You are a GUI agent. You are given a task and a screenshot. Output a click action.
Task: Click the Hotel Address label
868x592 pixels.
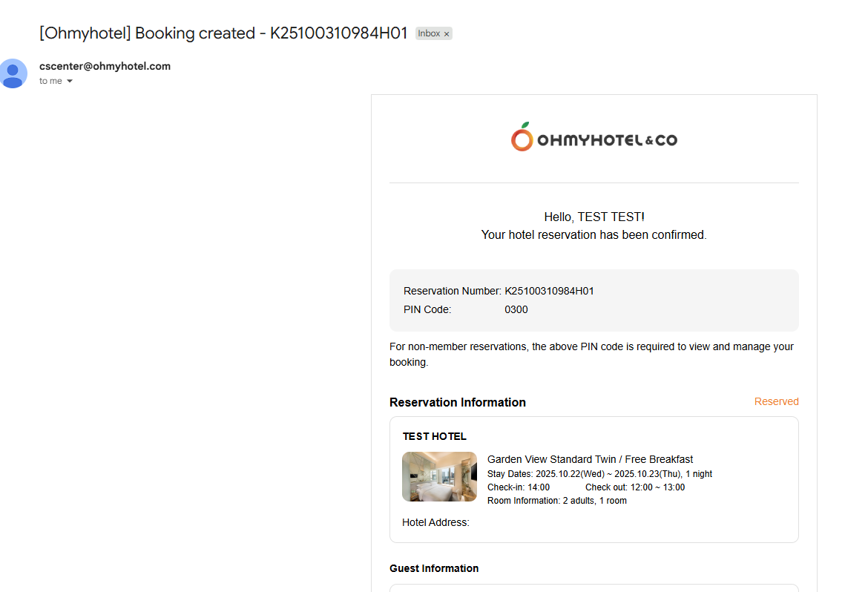435,522
